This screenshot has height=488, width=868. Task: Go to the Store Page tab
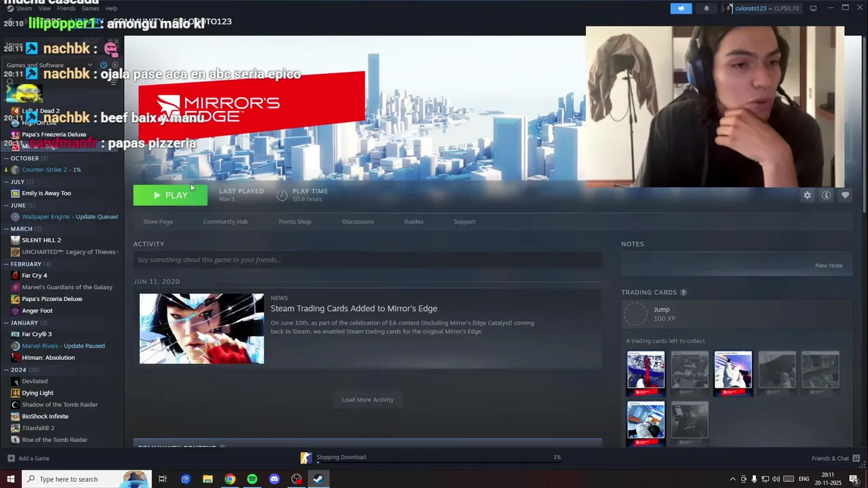158,222
